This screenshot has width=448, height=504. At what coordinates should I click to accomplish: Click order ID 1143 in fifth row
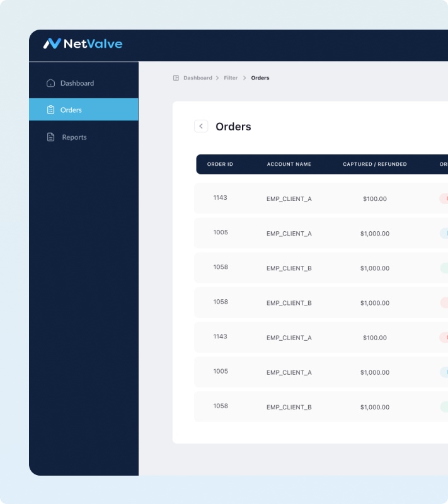220,336
